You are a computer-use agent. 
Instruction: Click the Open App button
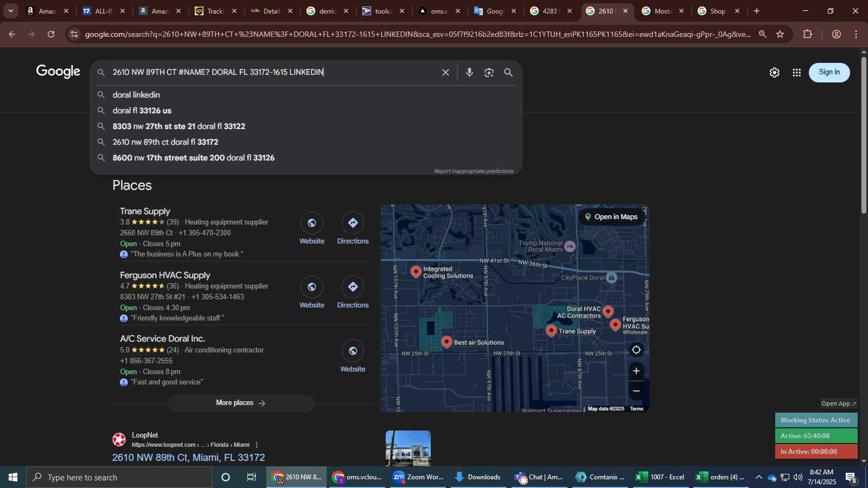coord(839,403)
